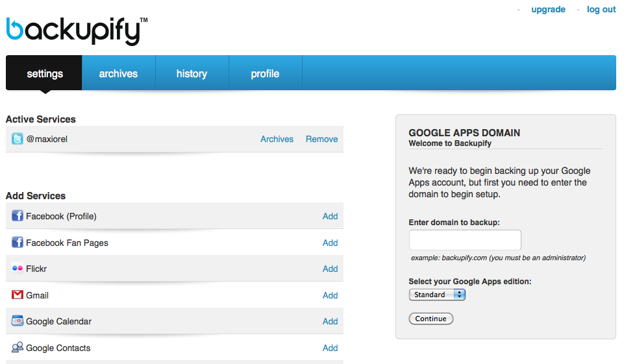Add the Facebook Fan Pages service

click(x=330, y=243)
